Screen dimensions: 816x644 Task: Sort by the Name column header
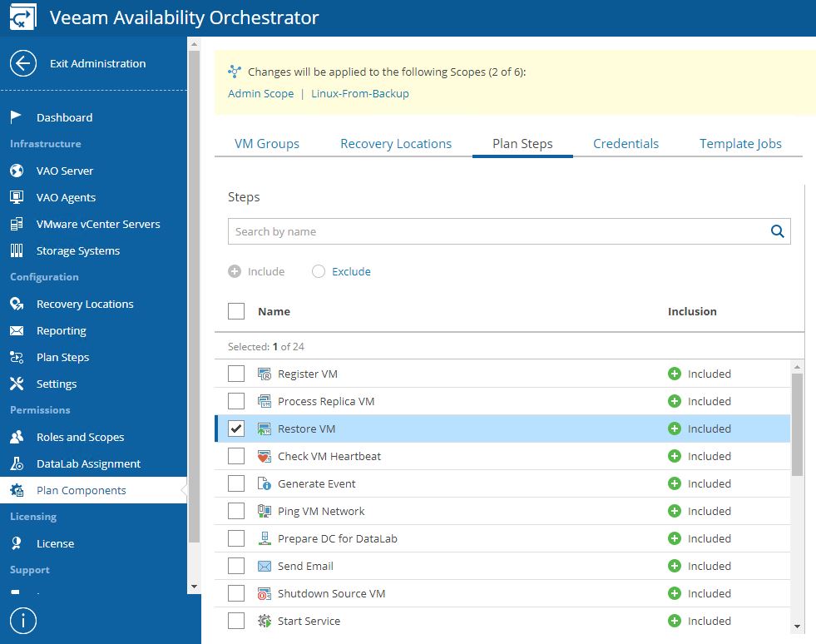(x=274, y=311)
